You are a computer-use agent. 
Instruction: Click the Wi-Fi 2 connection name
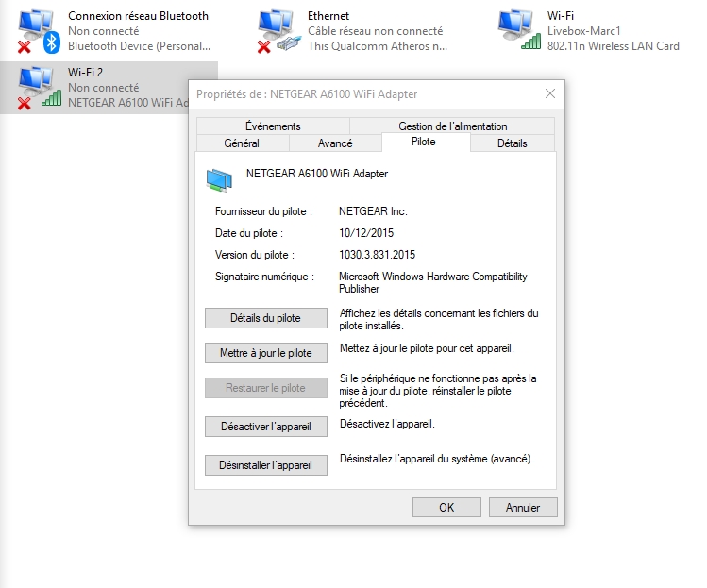pos(85,72)
